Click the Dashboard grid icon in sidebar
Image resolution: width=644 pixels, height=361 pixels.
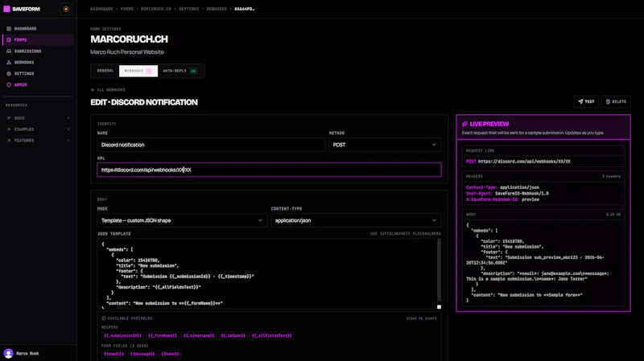(9, 29)
